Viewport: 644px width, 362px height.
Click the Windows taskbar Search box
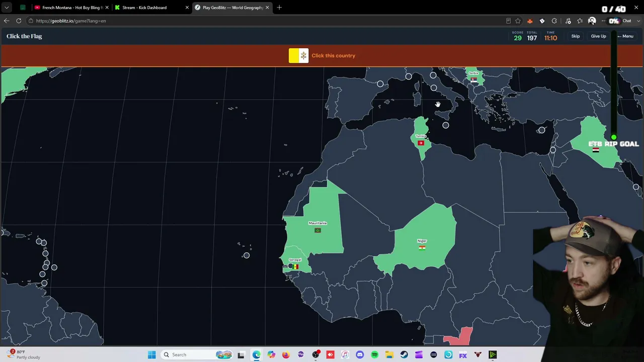tap(197, 355)
